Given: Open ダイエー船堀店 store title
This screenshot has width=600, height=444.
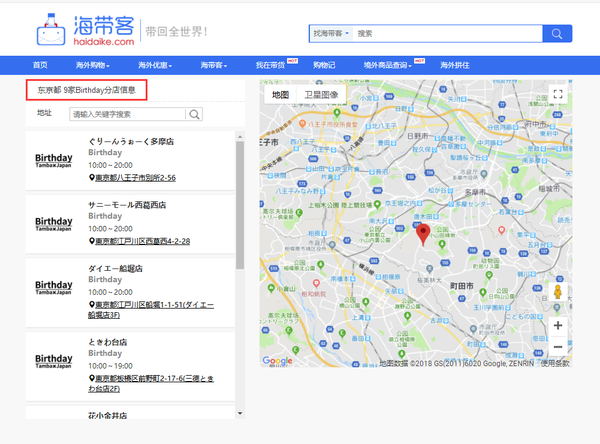Looking at the screenshot, I should pos(115,268).
